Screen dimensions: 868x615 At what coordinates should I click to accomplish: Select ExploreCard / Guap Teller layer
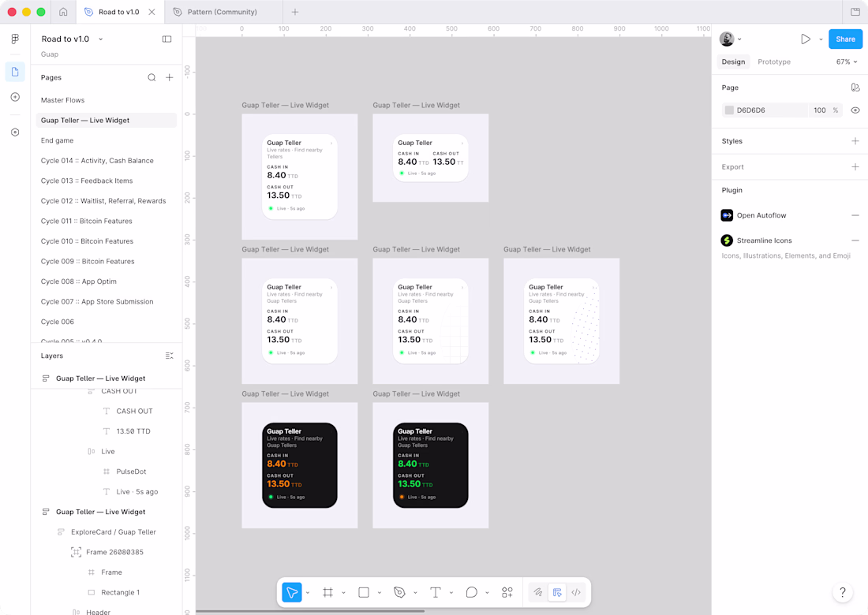pos(114,532)
